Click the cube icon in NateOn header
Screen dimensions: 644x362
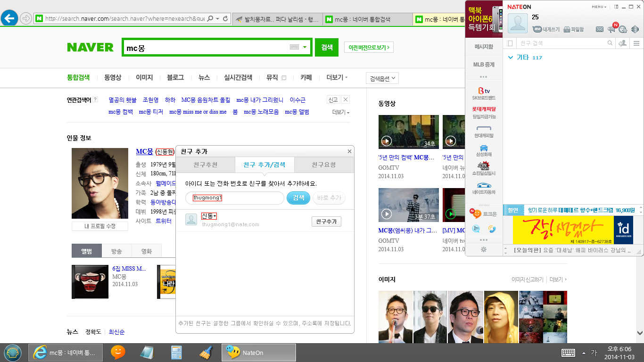[635, 29]
